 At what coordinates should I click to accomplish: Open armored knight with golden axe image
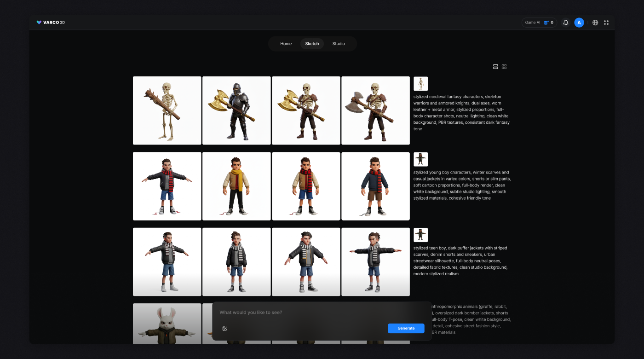click(236, 110)
